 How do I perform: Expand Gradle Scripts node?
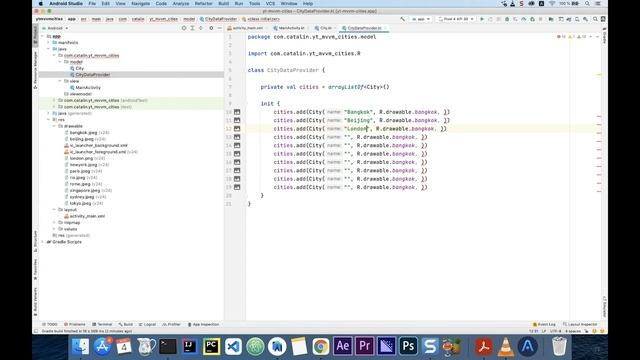(x=43, y=242)
